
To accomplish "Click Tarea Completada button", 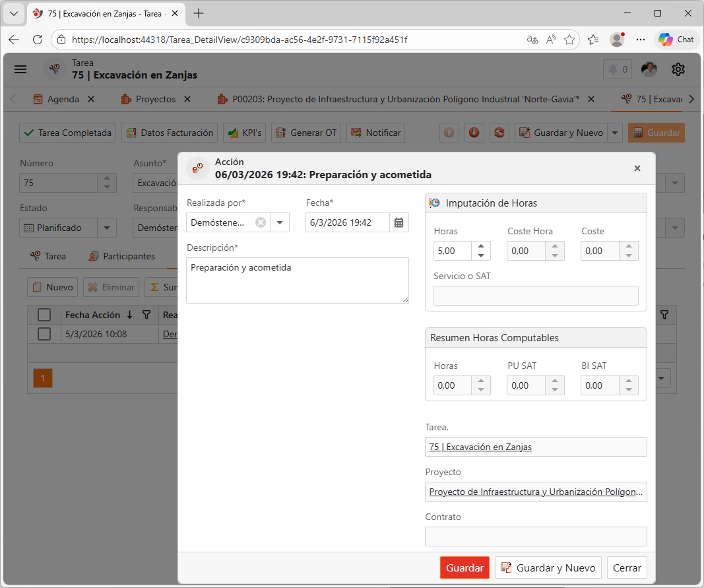I will pos(68,133).
